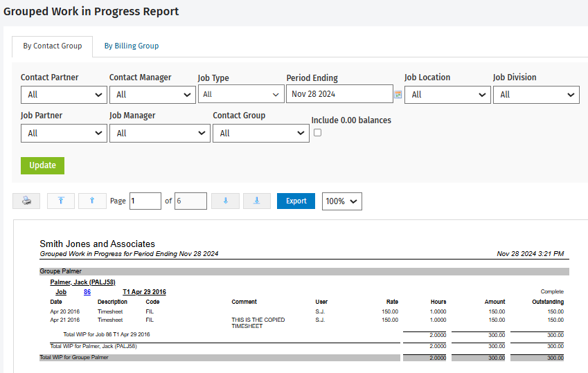This screenshot has height=373, width=588.
Task: Click the Rate column header
Action: coord(392,302)
